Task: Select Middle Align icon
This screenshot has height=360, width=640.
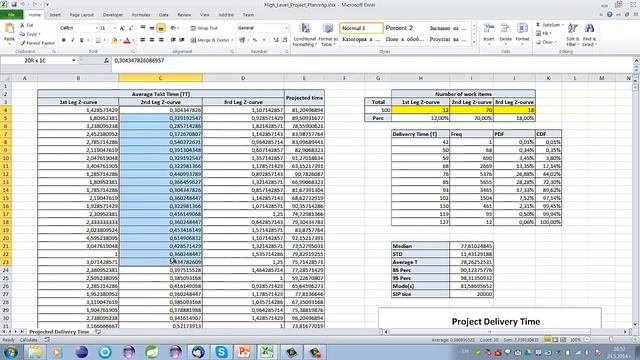Action: (x=152, y=28)
